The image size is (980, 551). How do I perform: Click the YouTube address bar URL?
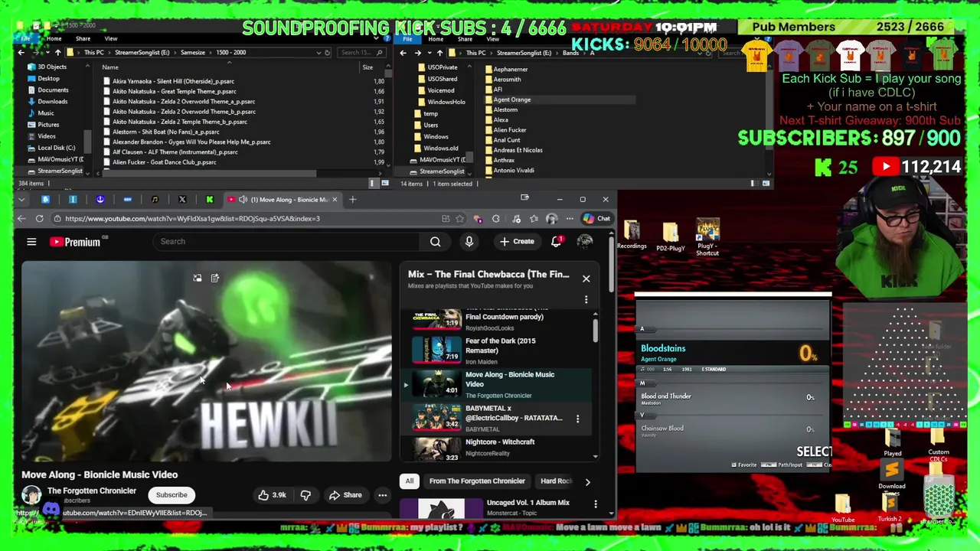[192, 219]
